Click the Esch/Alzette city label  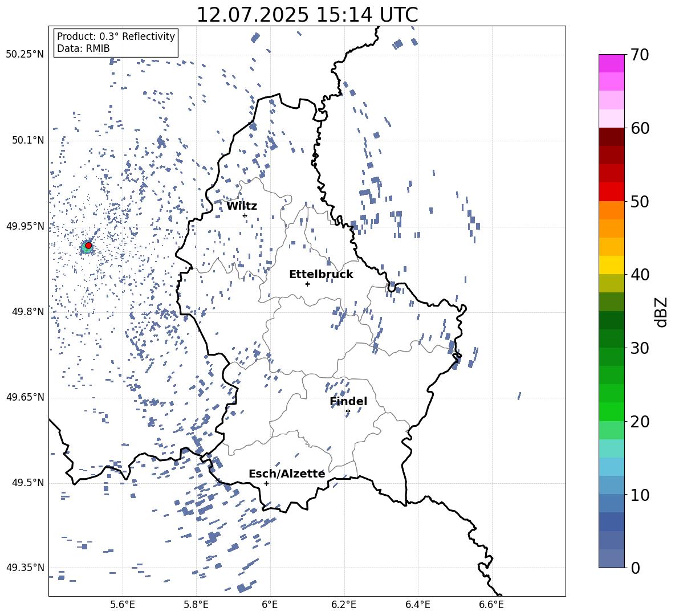287,474
